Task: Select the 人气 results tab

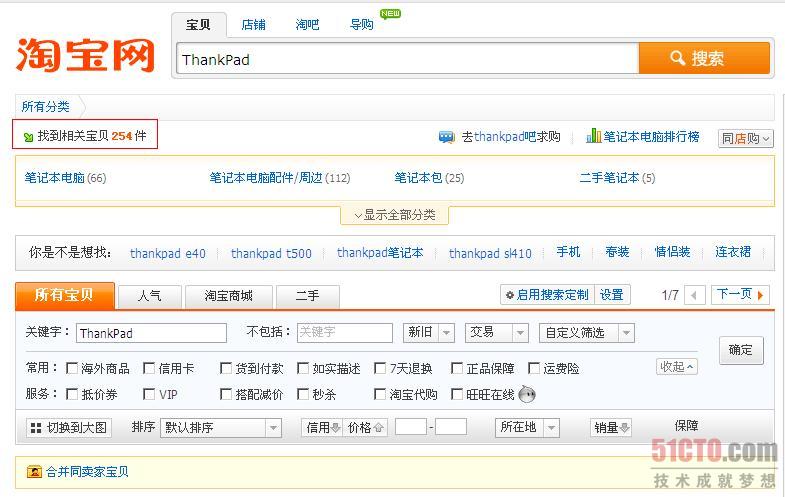Action: coord(150,297)
